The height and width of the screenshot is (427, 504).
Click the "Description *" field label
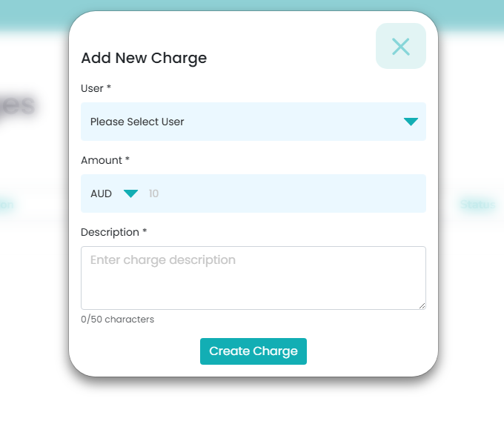coord(113,232)
